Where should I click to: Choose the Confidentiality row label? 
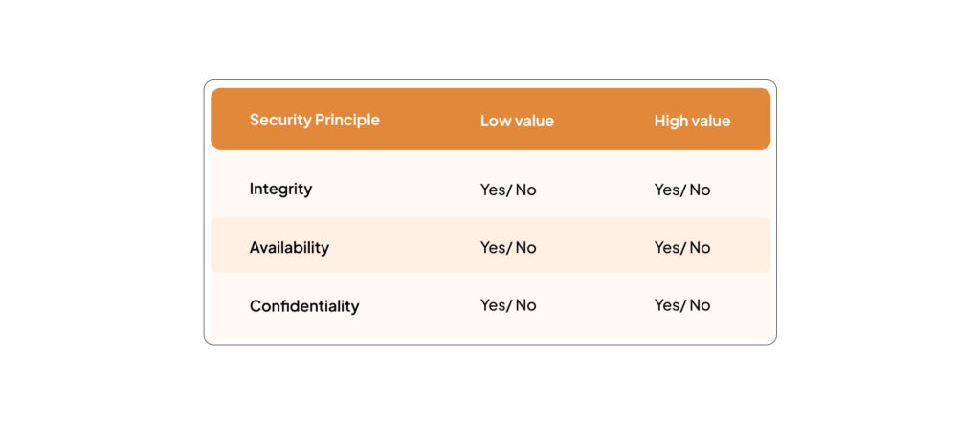304,306
